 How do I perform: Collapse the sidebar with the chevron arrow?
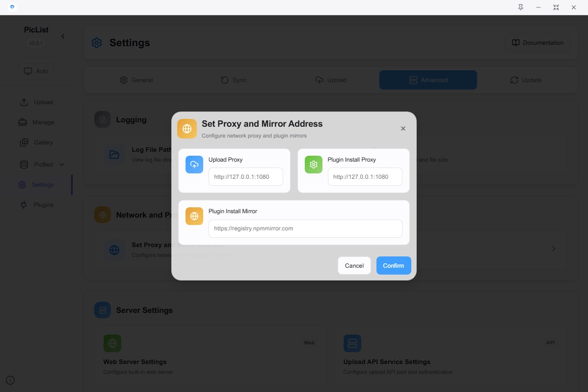[x=63, y=36]
